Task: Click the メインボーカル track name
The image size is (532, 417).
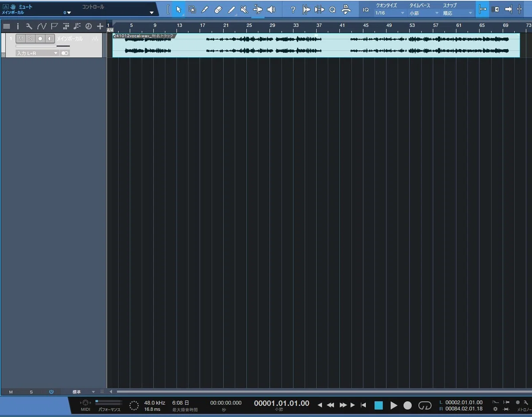Action: [x=70, y=39]
